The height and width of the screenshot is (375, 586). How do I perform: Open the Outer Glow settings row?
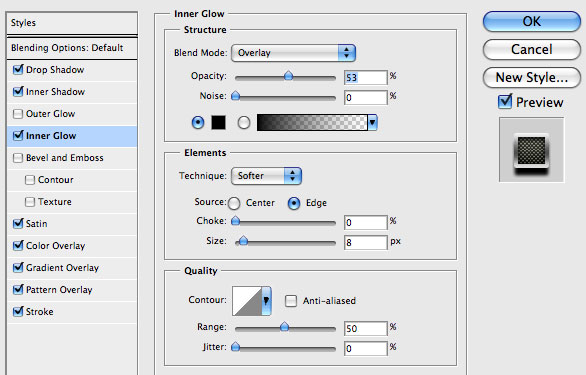(72, 114)
